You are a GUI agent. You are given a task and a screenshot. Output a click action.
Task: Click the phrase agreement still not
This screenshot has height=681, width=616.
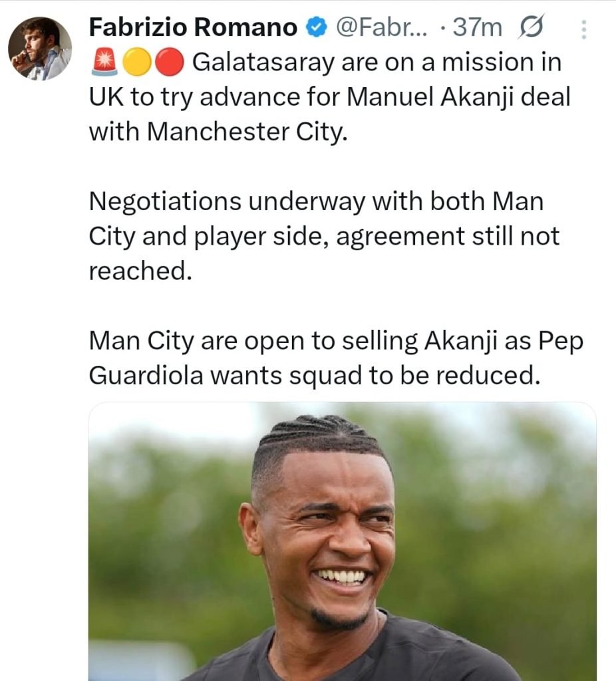(448, 237)
